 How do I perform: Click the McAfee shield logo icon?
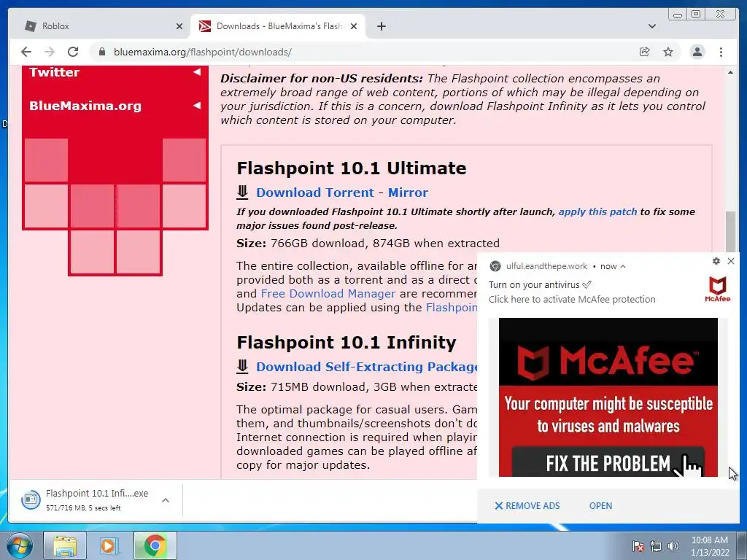click(718, 289)
